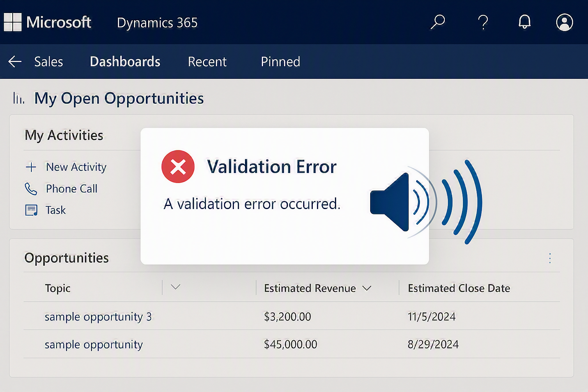Click the 'A validation error occurred.' message

(x=252, y=204)
